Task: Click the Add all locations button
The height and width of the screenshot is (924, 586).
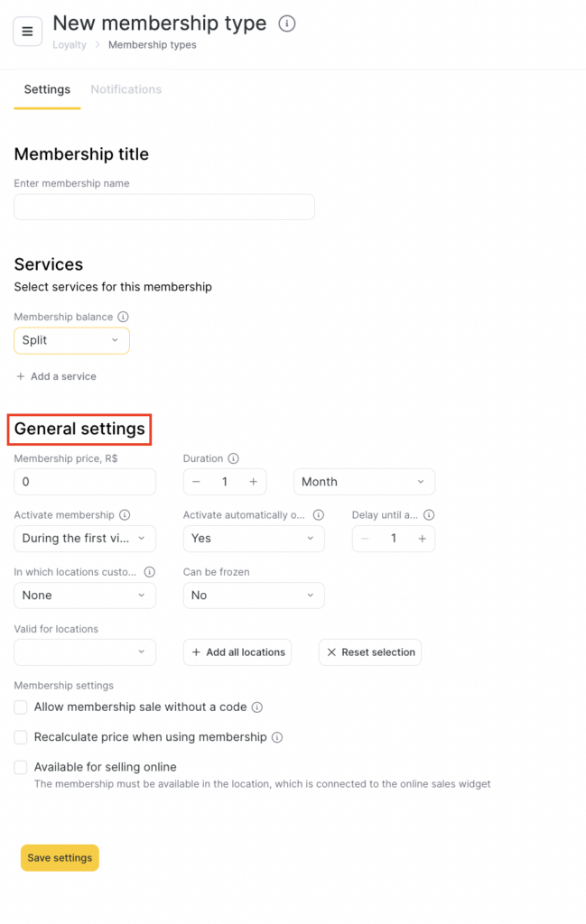Action: click(237, 652)
